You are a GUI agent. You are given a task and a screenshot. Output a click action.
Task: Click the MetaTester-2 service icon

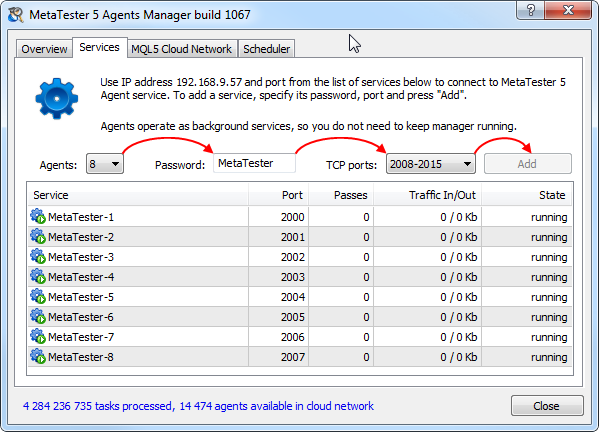38,236
